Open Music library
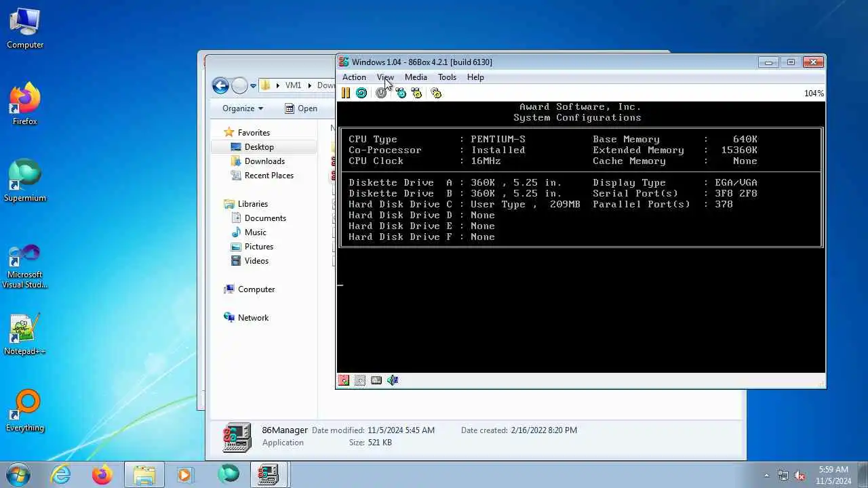Screen dimensions: 868x488 click(x=248, y=232)
